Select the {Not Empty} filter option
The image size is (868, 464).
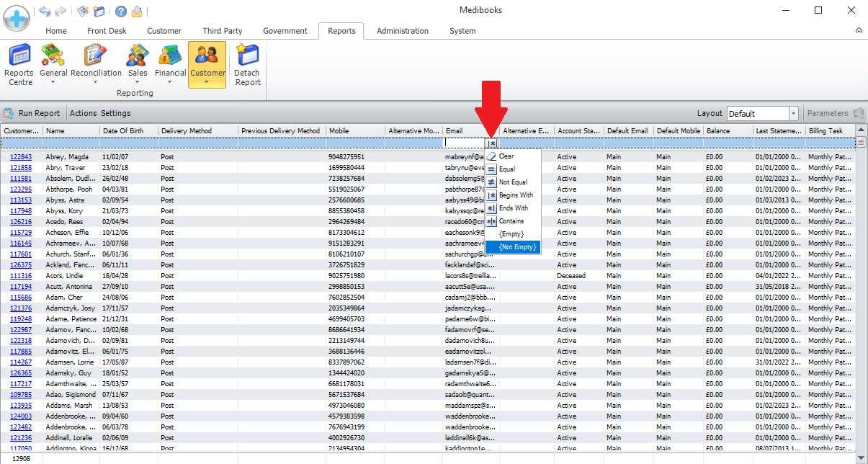[517, 247]
